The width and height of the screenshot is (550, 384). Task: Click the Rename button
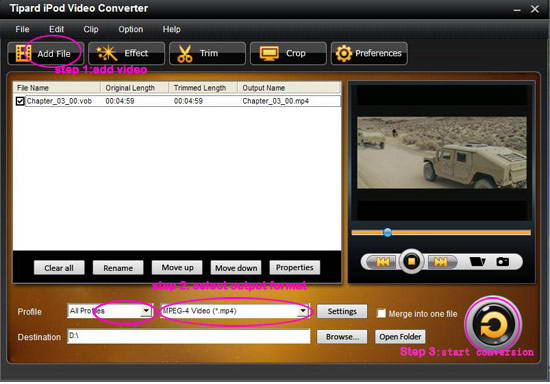(x=118, y=268)
